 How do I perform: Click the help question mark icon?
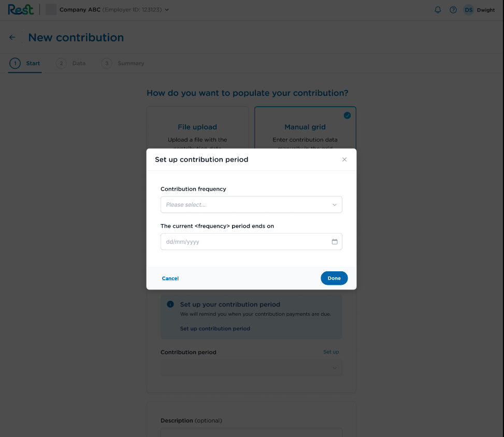(453, 9)
